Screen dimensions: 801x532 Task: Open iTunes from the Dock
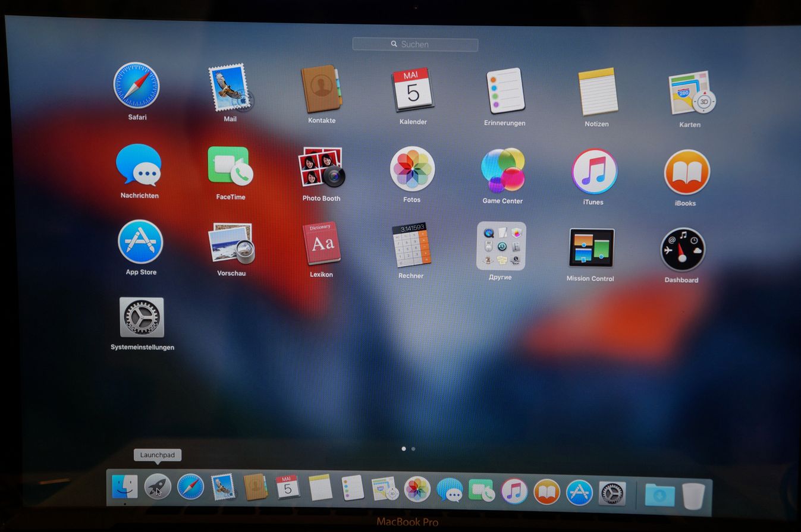pos(514,492)
